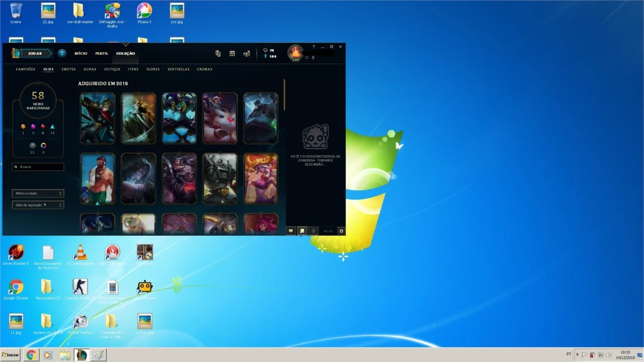Open the Store coins icon

tap(247, 54)
